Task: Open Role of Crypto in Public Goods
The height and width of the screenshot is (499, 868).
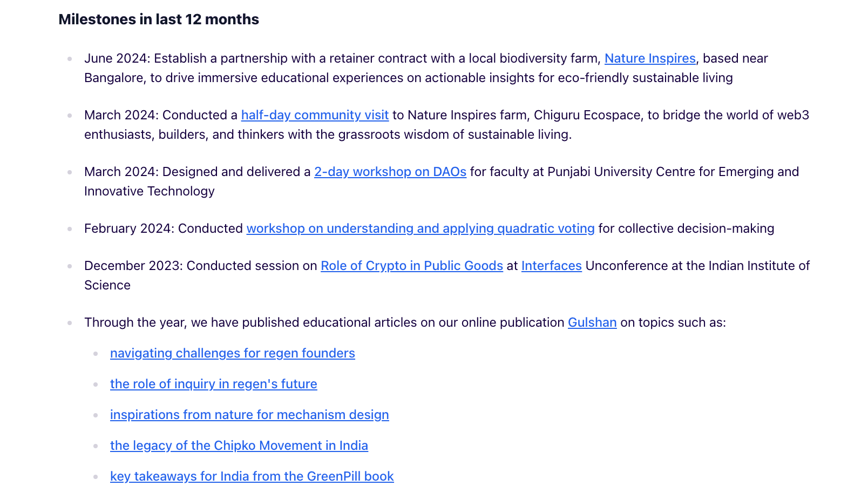Action: pyautogui.click(x=411, y=266)
